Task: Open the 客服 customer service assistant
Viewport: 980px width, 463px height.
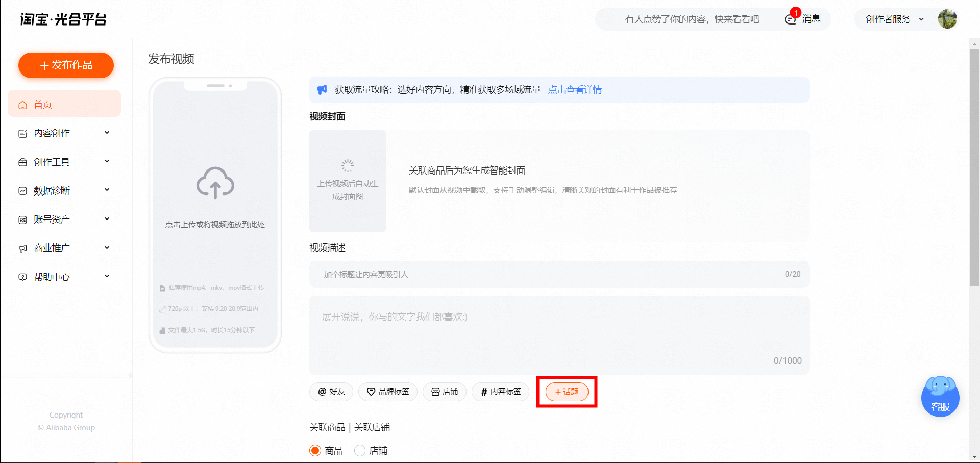Action: (940, 397)
